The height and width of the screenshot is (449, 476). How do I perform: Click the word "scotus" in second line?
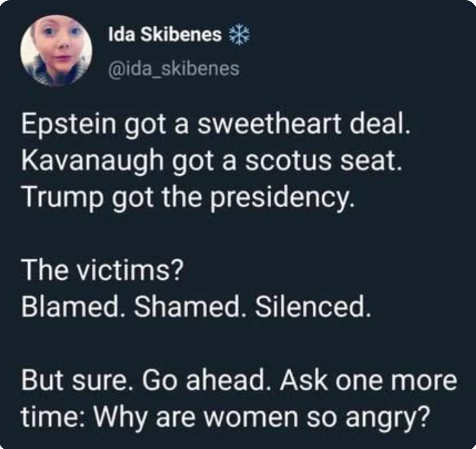tap(288, 161)
